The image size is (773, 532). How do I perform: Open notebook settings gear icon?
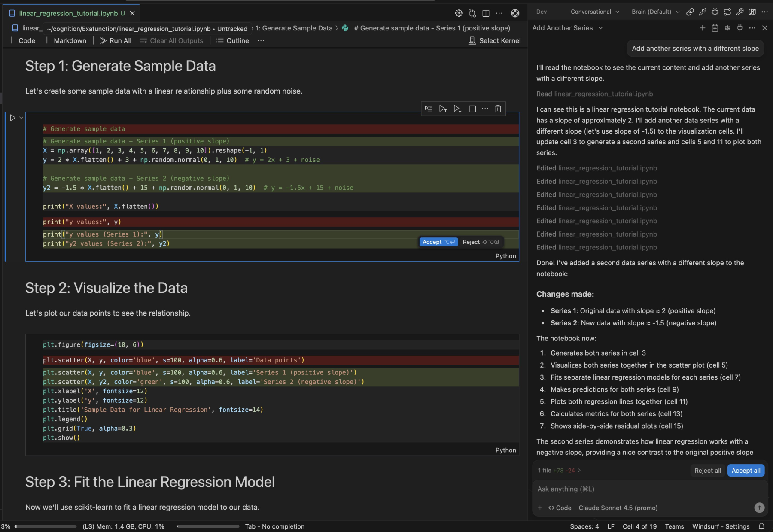(459, 13)
